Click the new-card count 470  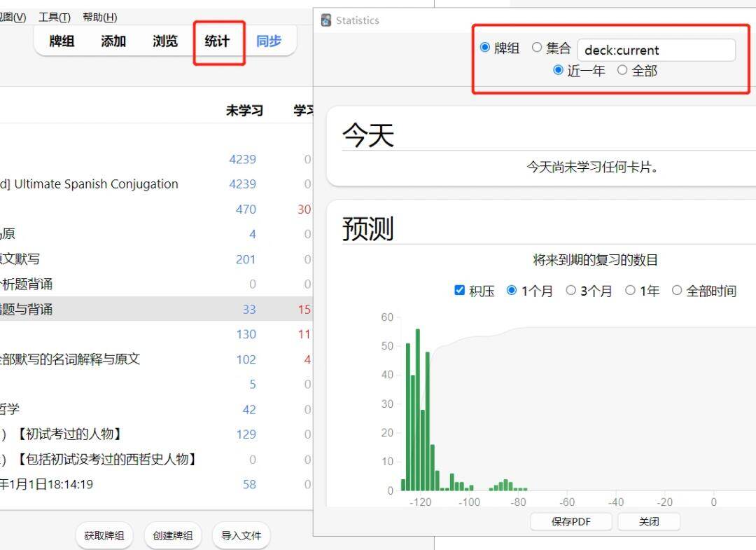(246, 209)
